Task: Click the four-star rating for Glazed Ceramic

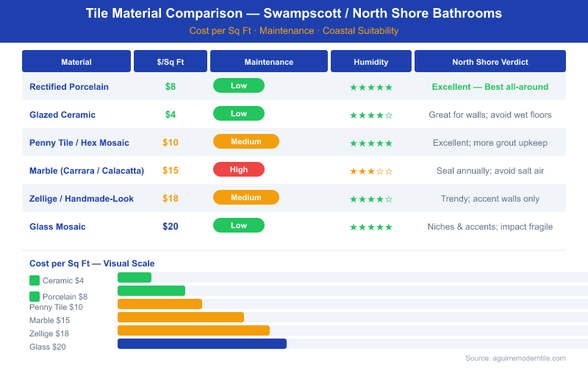Action: pyautogui.click(x=371, y=116)
